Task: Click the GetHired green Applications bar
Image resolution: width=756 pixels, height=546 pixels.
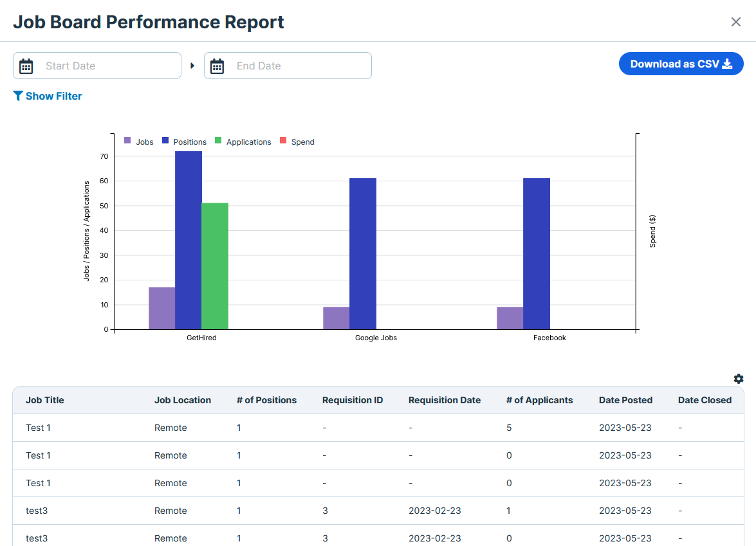Action: coord(215,266)
